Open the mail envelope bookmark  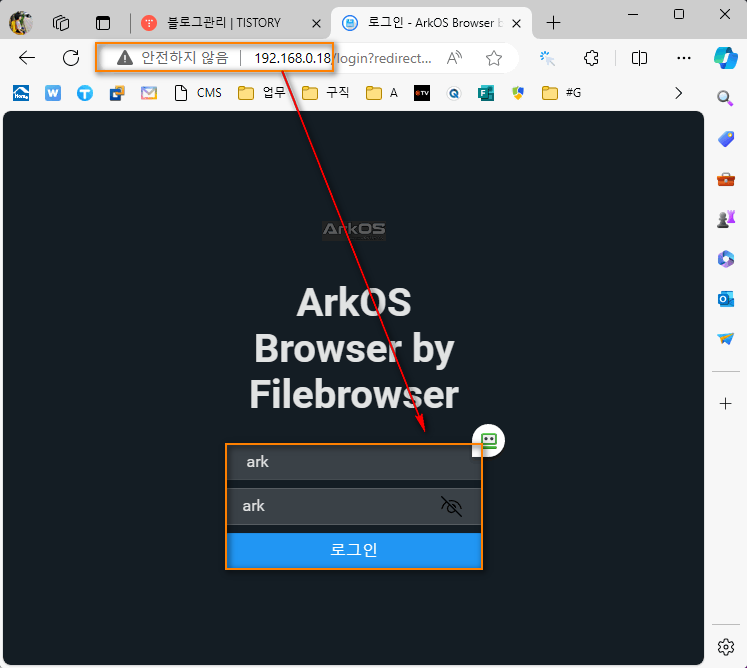click(149, 93)
